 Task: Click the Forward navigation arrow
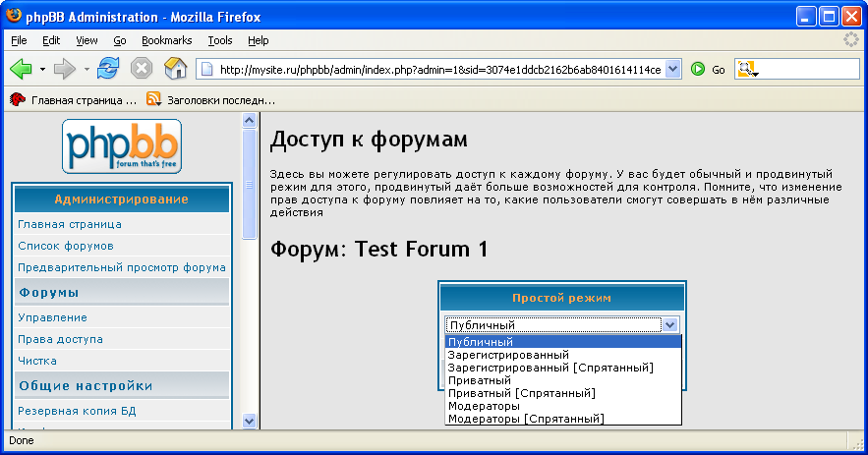coord(65,69)
